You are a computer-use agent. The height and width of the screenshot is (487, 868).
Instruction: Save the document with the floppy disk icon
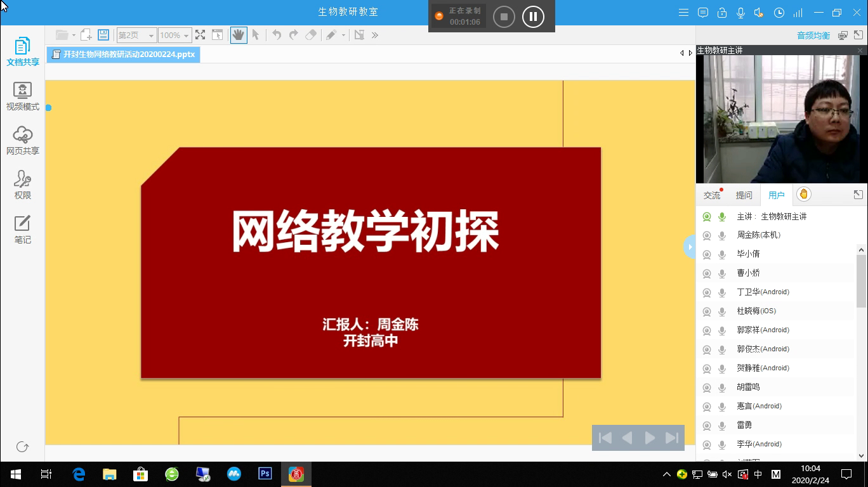pyautogui.click(x=103, y=36)
